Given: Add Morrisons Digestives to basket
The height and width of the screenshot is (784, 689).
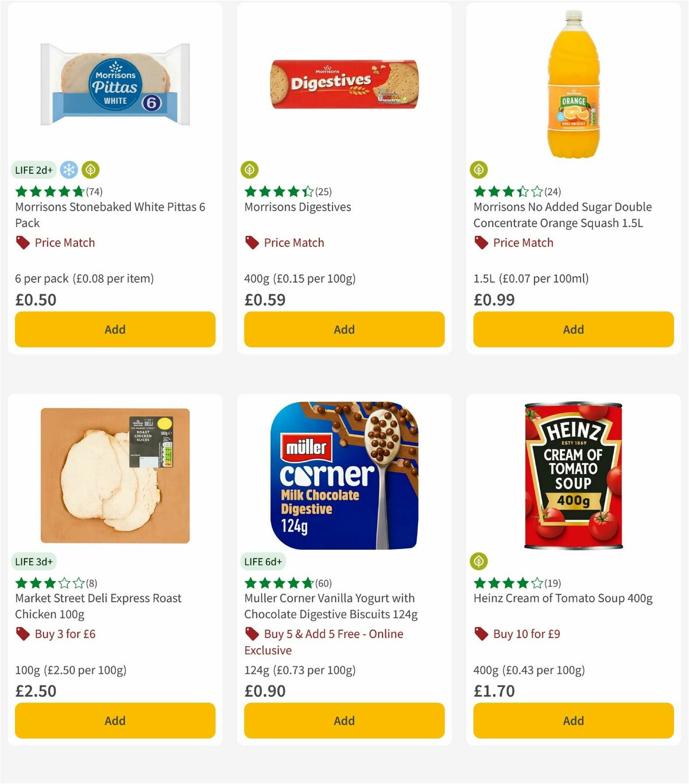Looking at the screenshot, I should pyautogui.click(x=344, y=329).
